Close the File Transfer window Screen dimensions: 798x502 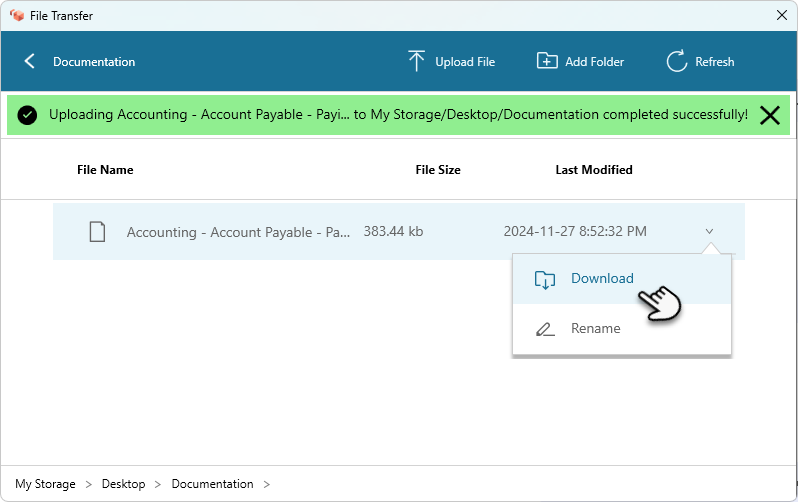pyautogui.click(x=782, y=15)
